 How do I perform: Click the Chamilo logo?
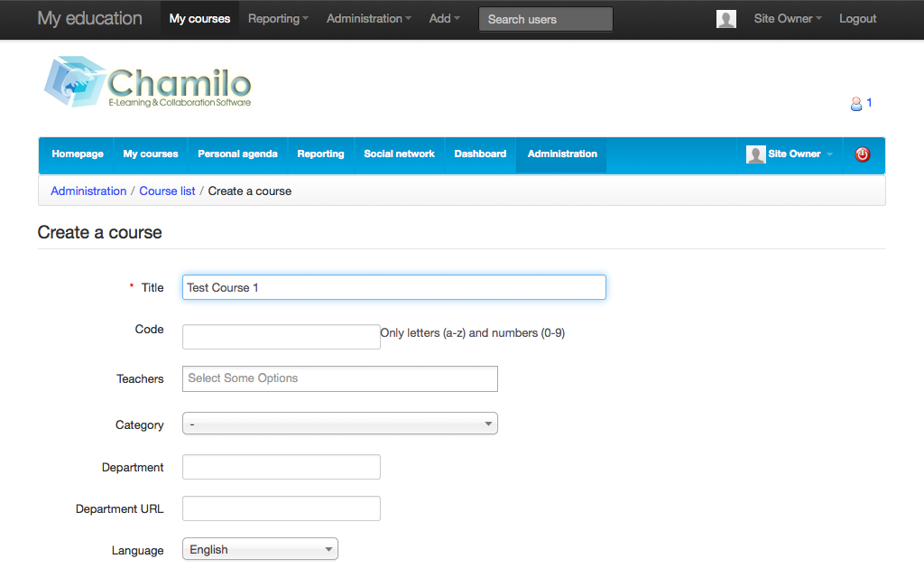[148, 83]
